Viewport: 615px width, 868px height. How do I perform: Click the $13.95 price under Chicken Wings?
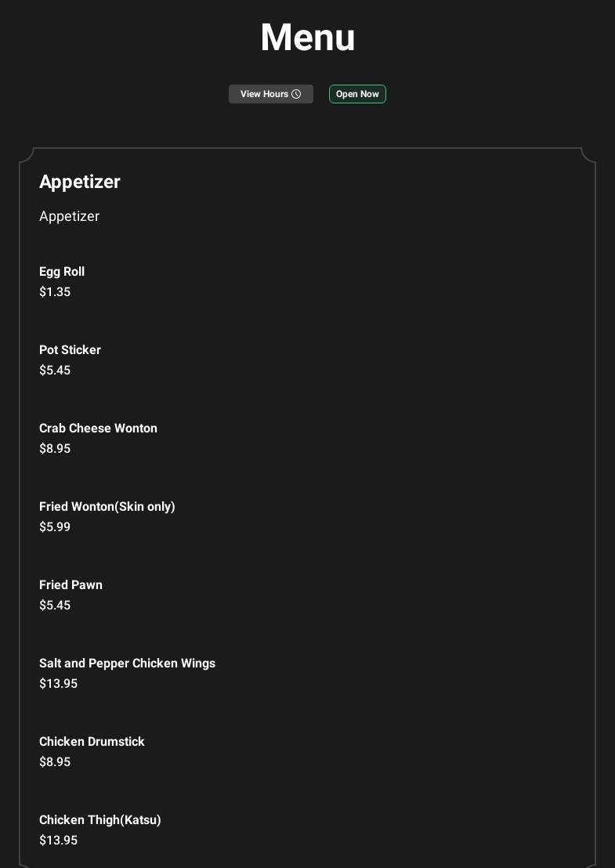point(58,684)
